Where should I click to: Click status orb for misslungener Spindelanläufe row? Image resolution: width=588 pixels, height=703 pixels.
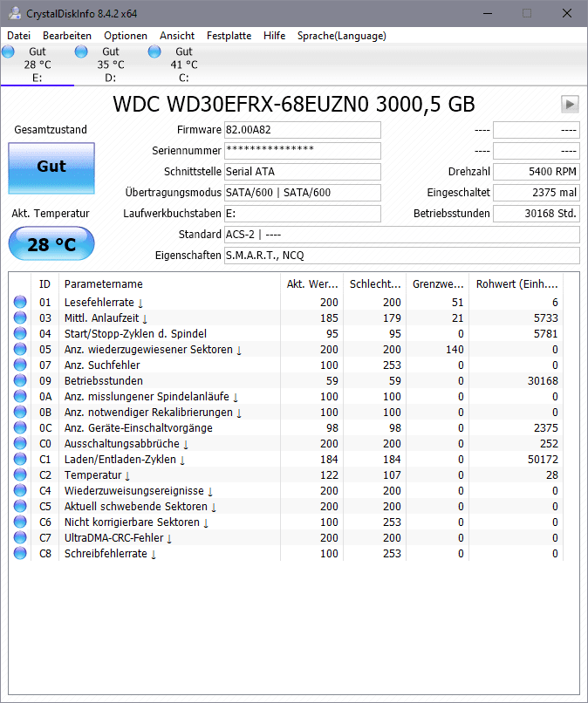pyautogui.click(x=20, y=396)
